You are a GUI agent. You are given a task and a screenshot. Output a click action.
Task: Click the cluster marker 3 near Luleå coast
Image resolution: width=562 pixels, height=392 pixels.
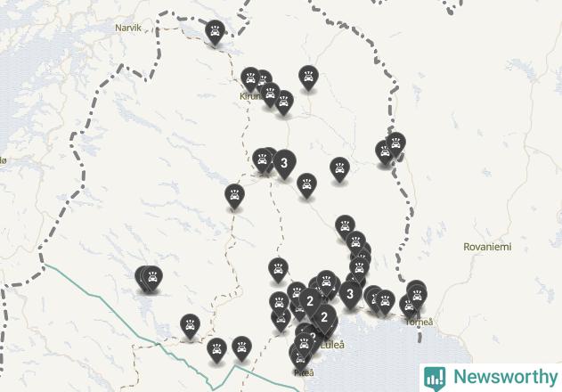(x=350, y=295)
